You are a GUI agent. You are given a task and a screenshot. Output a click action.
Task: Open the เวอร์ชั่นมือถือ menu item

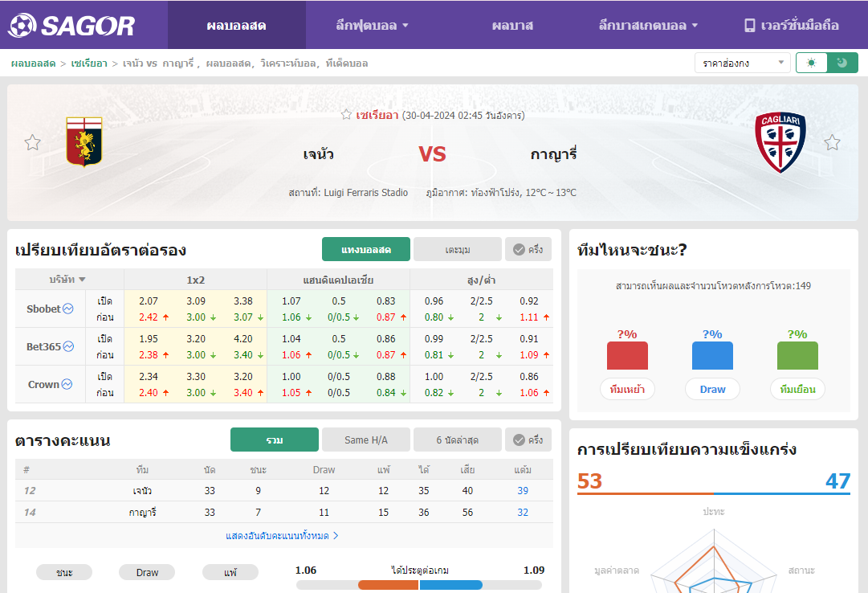pyautogui.click(x=792, y=26)
